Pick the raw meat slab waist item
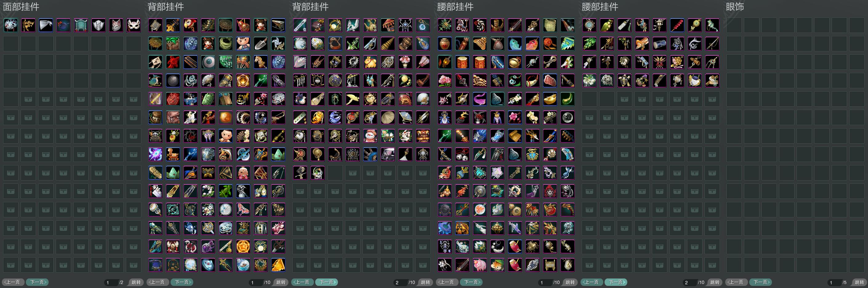The width and height of the screenshot is (868, 288). click(550, 81)
